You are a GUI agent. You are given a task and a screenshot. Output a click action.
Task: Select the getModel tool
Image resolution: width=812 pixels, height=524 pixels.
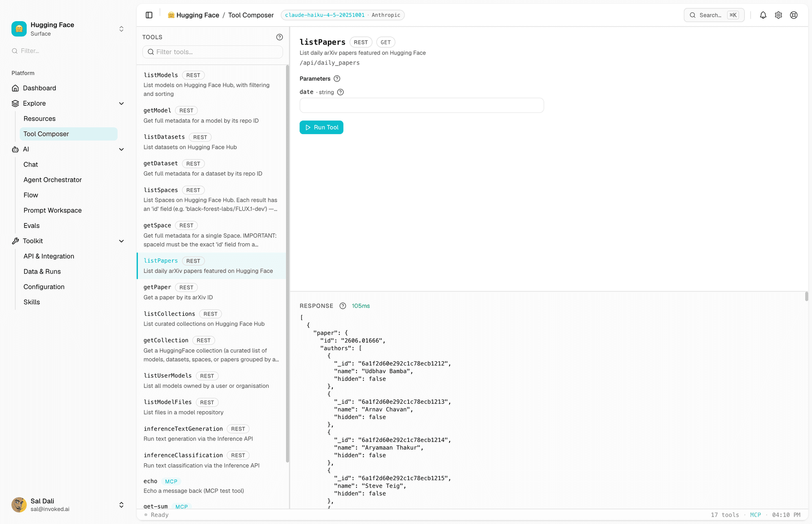tap(211, 115)
